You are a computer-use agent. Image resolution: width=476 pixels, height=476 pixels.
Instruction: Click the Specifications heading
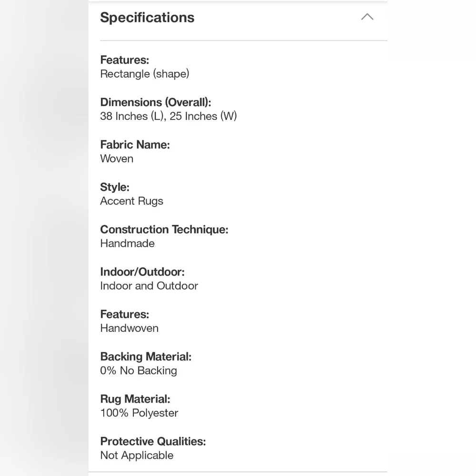click(147, 18)
